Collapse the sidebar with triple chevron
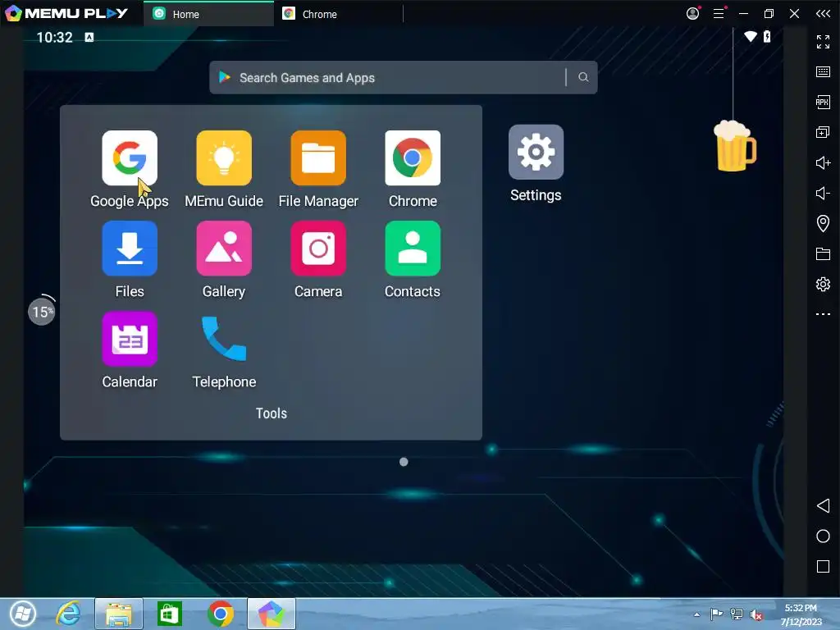 pos(823,13)
